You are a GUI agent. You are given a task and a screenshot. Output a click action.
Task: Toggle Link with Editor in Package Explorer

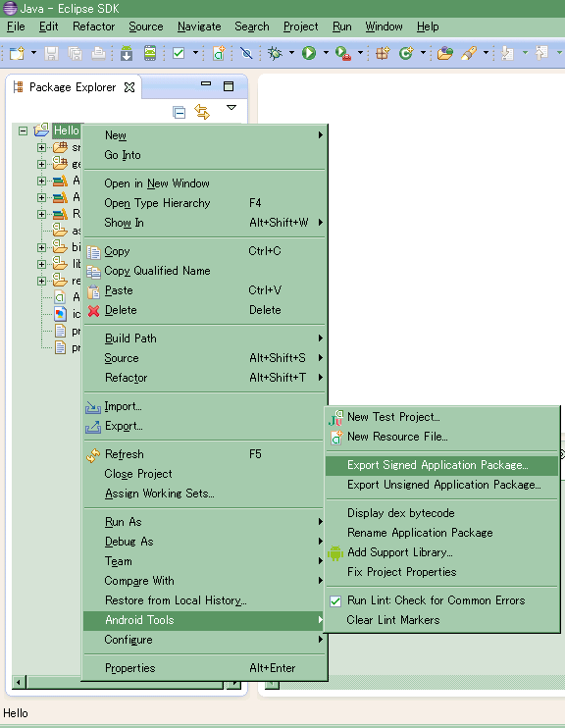coord(202,112)
